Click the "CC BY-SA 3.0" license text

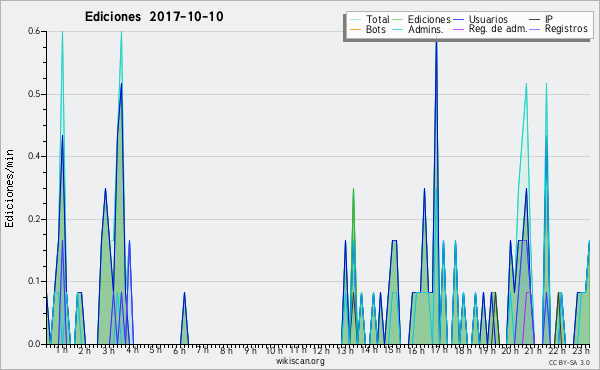point(569,363)
